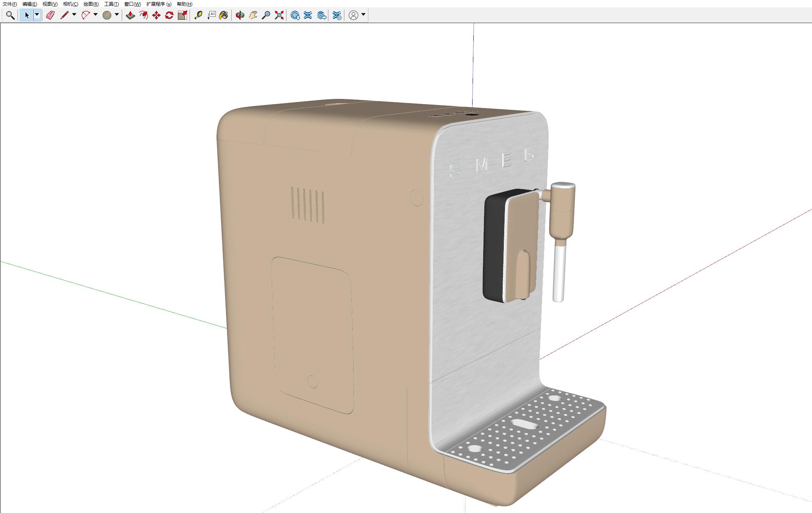
Task: Click the Send to LayOut icon
Action: (322, 15)
